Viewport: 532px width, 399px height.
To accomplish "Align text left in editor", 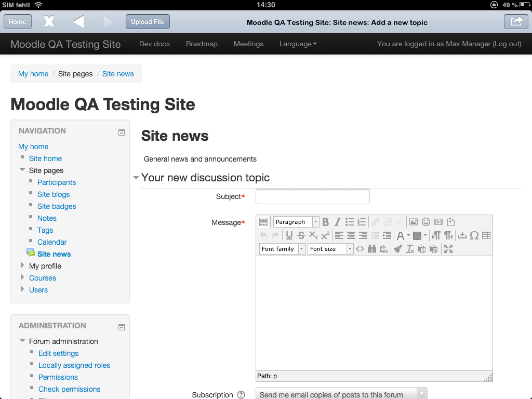I will coord(339,235).
